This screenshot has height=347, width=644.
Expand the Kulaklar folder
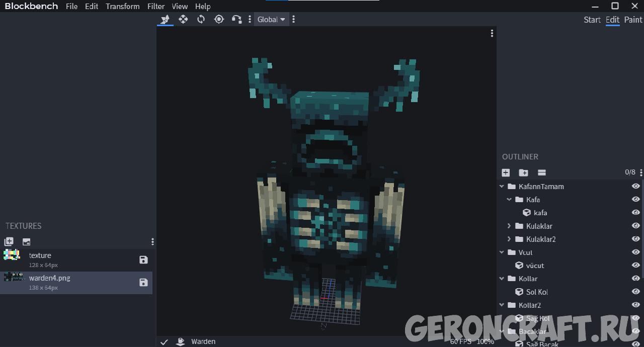pyautogui.click(x=509, y=226)
